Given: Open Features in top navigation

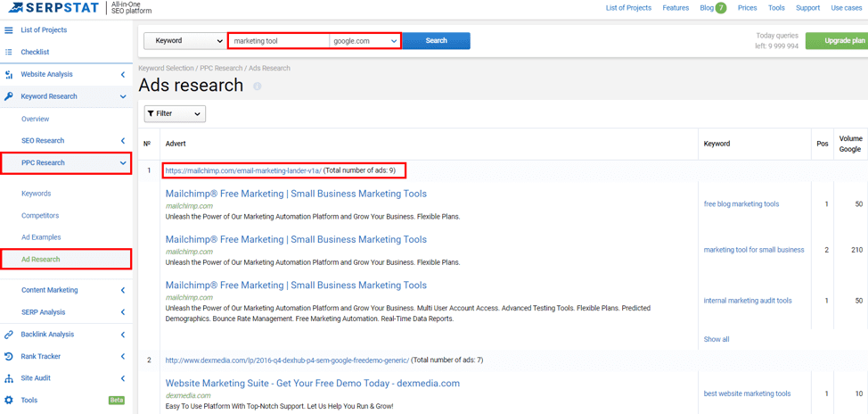Looking at the screenshot, I should (676, 8).
